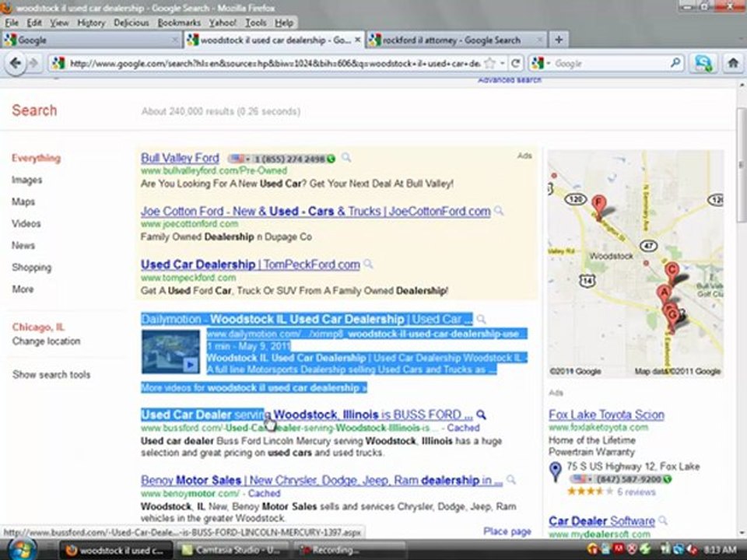
Task: Preview Buss Ford result magnifier icon
Action: click(x=481, y=415)
